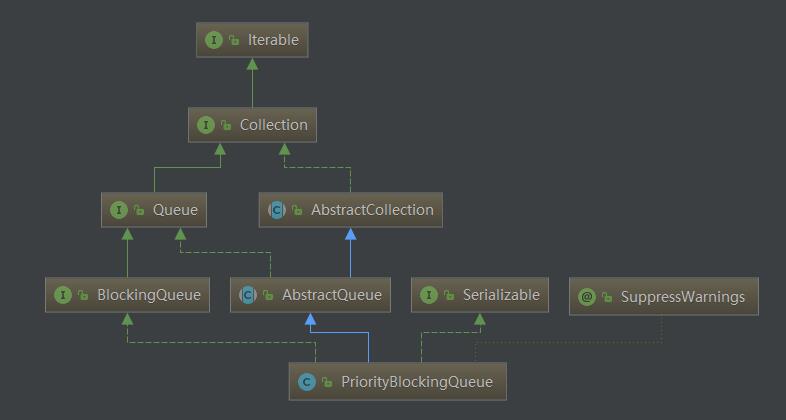Select the Queue interface node
The width and height of the screenshot is (786, 420).
(x=154, y=210)
